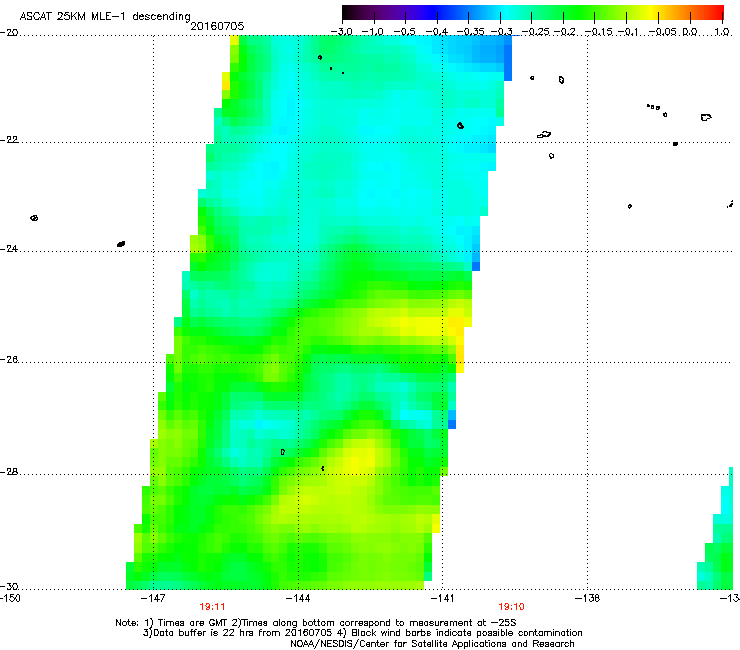
Task: Click the longitude label -144
Action: 298,599
